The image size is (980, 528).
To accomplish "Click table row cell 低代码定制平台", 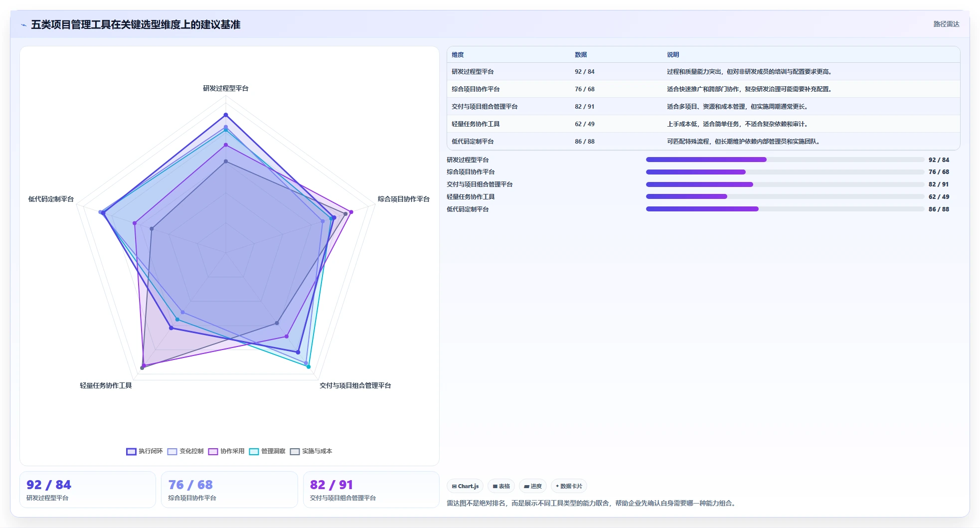I will point(473,142).
